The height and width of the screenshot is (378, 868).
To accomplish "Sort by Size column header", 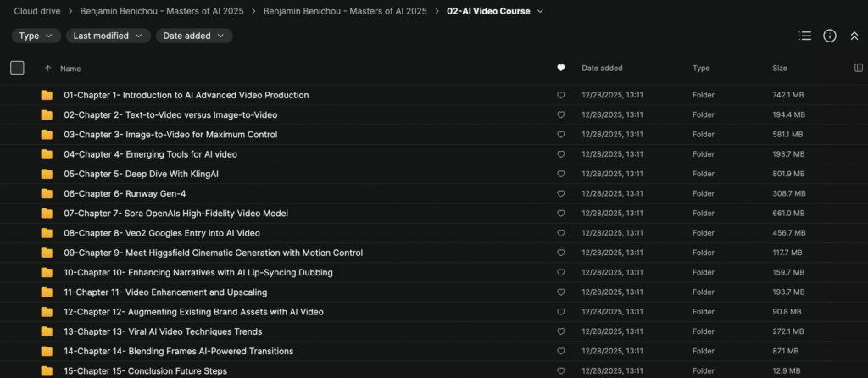I will (x=780, y=68).
